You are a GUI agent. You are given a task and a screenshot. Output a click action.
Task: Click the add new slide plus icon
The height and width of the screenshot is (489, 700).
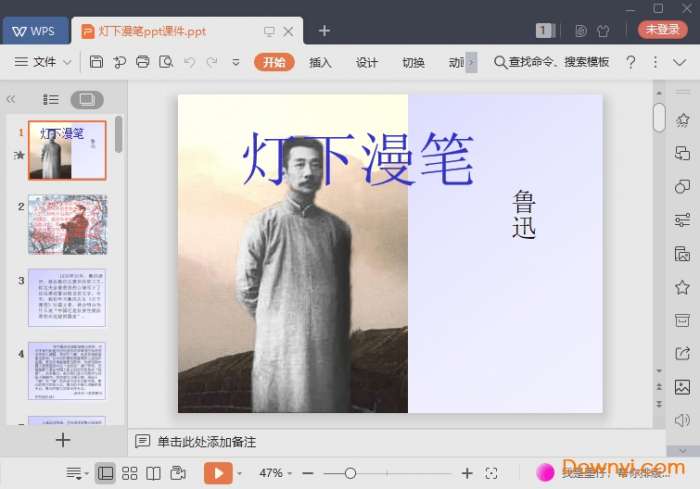click(63, 440)
